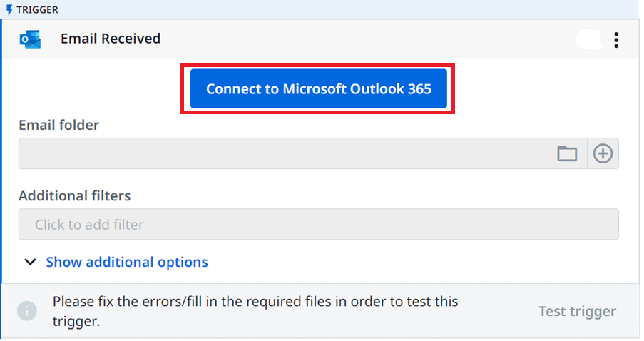Click the Email folder field label
Screen dimensions: 644x341
pyautogui.click(x=58, y=125)
